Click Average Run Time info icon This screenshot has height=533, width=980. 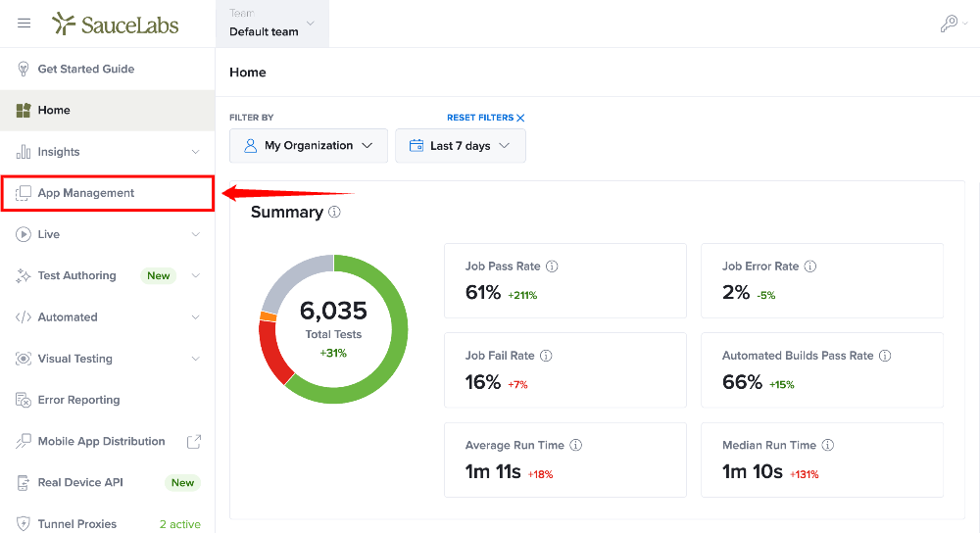(575, 445)
